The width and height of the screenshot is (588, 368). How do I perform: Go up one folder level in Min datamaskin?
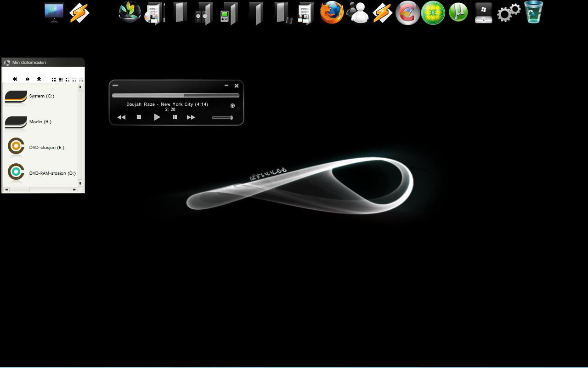point(39,79)
